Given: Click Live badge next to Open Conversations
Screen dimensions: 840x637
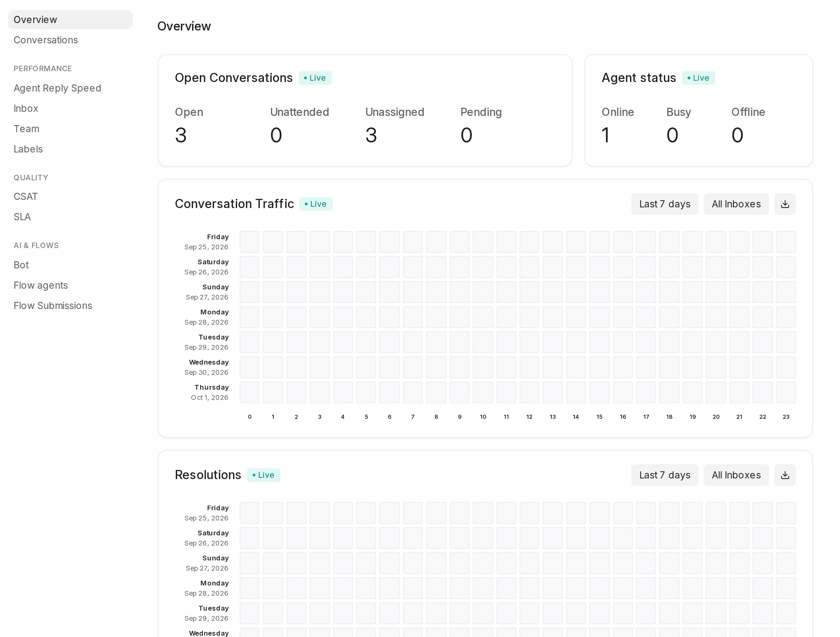Looking at the screenshot, I should (315, 78).
